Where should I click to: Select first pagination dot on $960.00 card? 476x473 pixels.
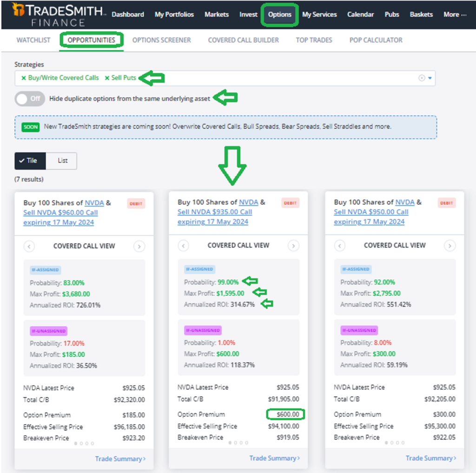76,444
